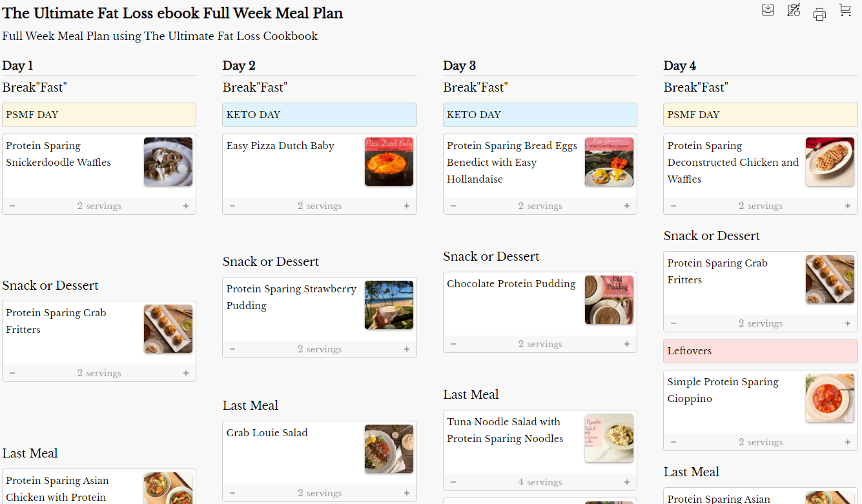The height and width of the screenshot is (504, 862).
Task: Click the save to collection inbox icon
Action: pos(768,10)
